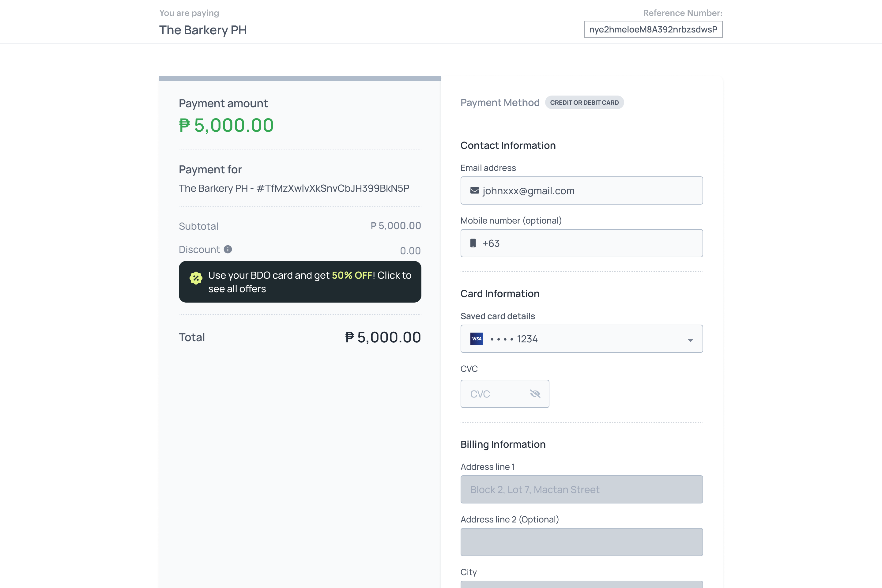Open BDO 50% OFF offers banner
The width and height of the screenshot is (882, 588).
click(300, 282)
